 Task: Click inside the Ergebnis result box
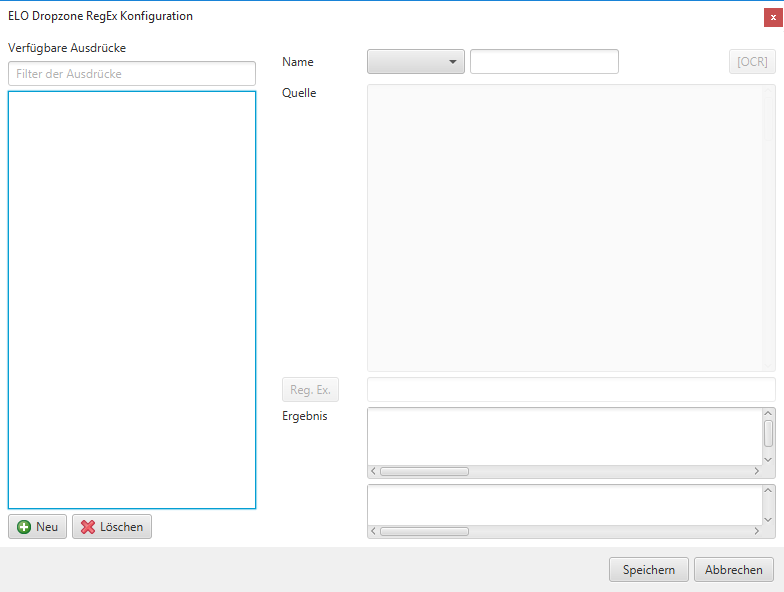coord(565,436)
